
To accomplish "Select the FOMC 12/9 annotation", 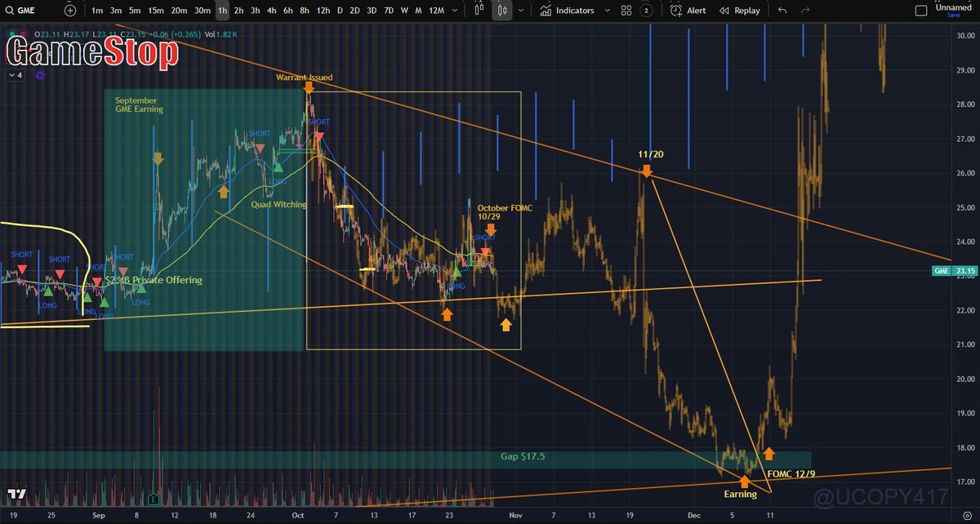I will [x=792, y=473].
